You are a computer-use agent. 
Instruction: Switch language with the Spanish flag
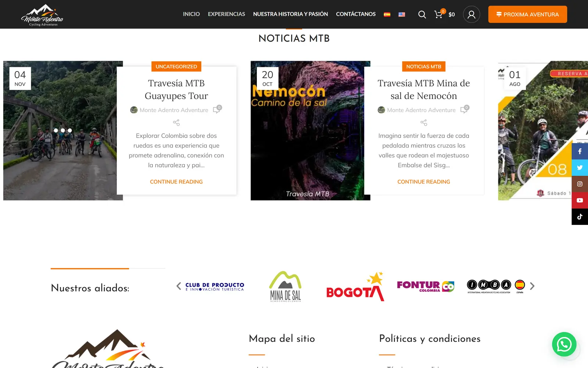387,14
